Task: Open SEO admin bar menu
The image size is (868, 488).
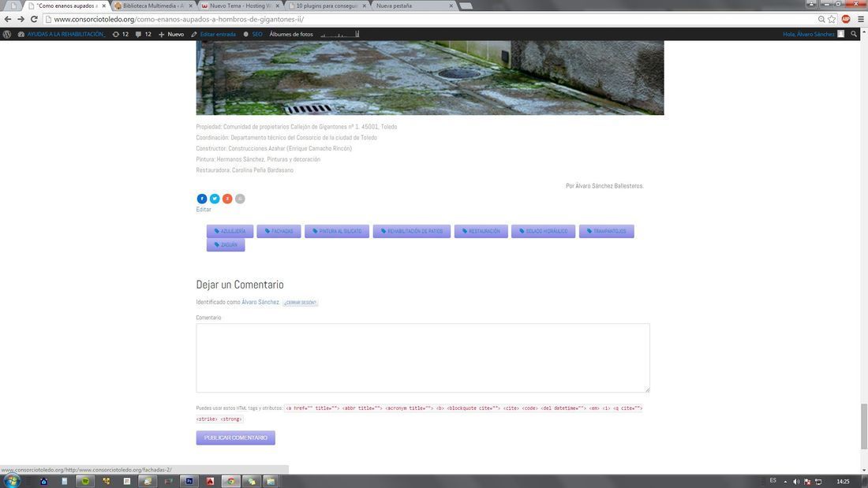Action: (253, 35)
